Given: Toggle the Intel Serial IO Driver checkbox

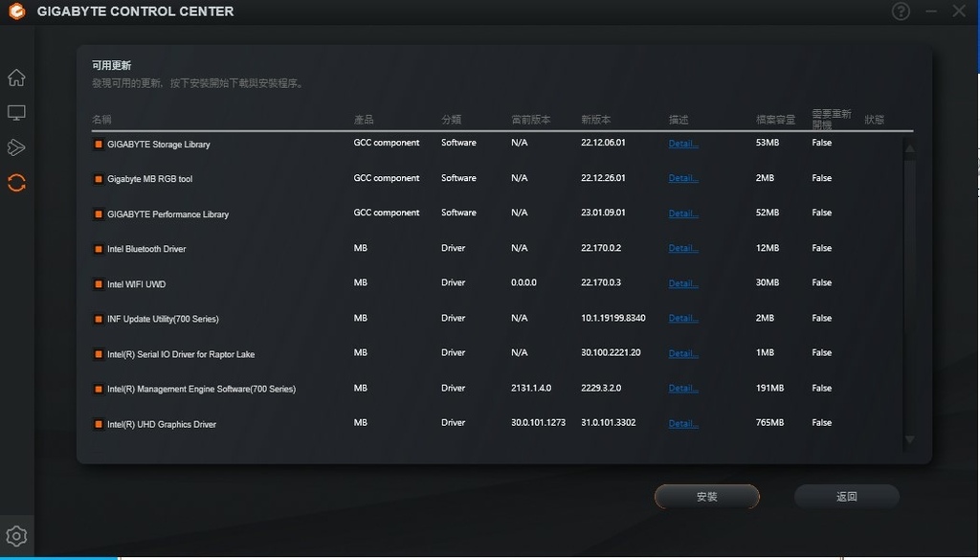Looking at the screenshot, I should tap(99, 354).
